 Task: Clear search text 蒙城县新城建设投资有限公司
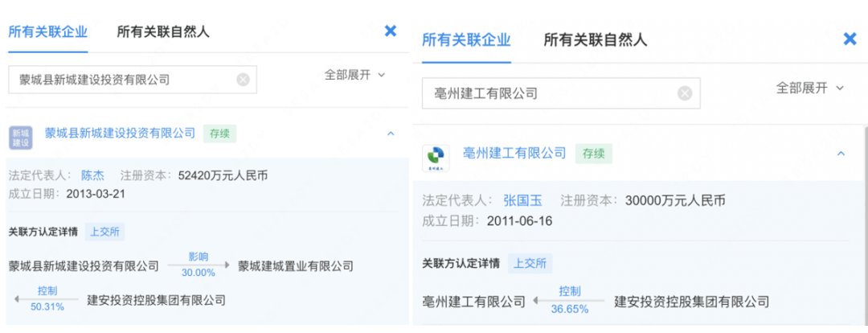(243, 80)
